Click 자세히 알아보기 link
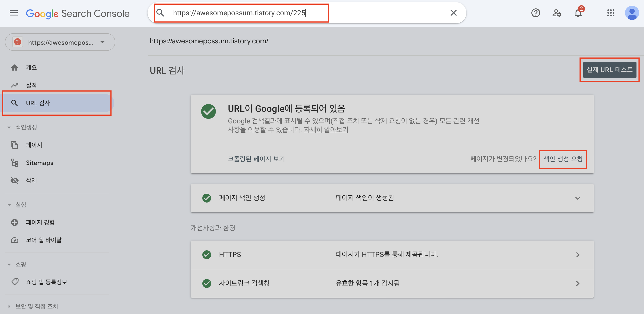Viewport: 644px width, 314px height. click(x=326, y=130)
